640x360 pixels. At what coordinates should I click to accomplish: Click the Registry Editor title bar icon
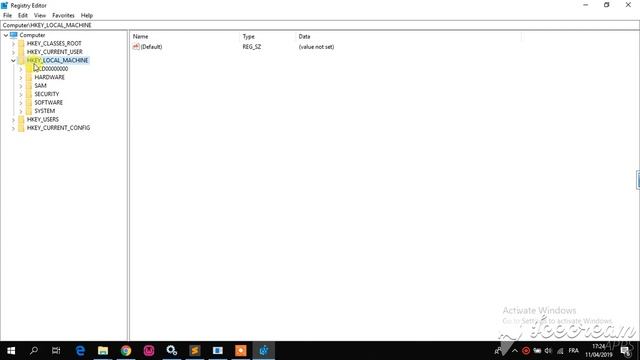[4, 5]
